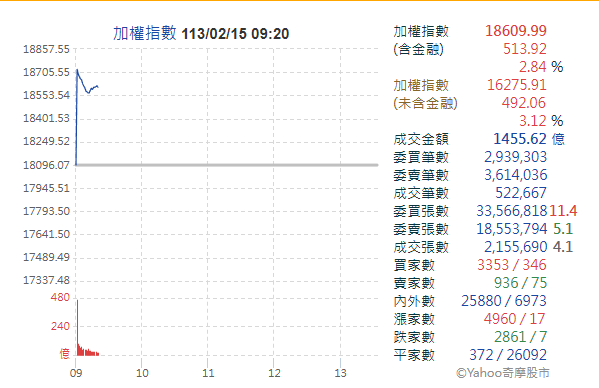The image size is (599, 388).
Task: Click the time axis label 12
Action: (x=274, y=373)
